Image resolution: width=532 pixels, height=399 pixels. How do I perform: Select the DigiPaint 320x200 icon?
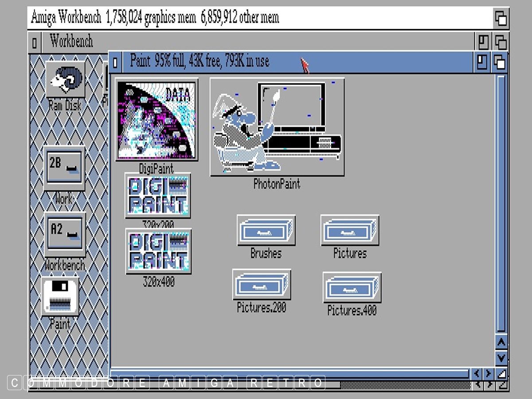157,196
